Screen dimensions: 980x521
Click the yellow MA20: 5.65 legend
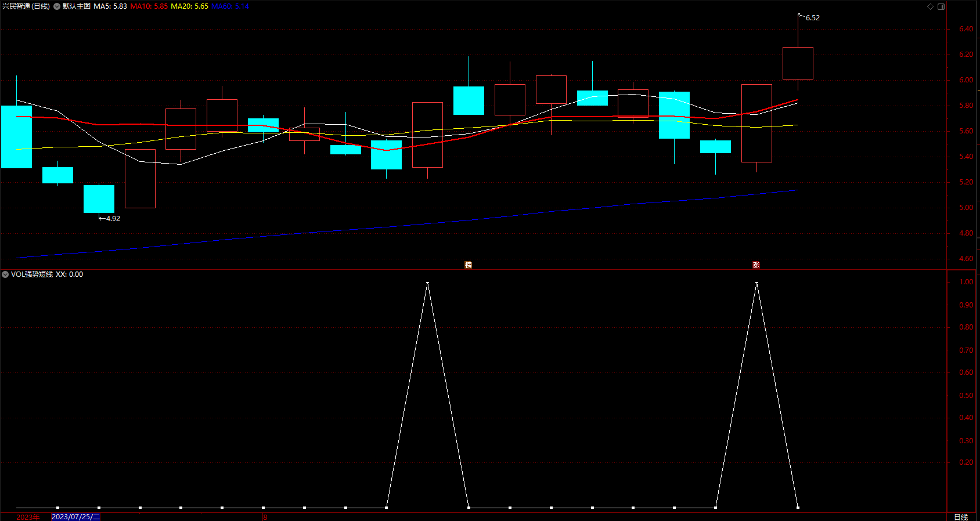click(x=189, y=6)
